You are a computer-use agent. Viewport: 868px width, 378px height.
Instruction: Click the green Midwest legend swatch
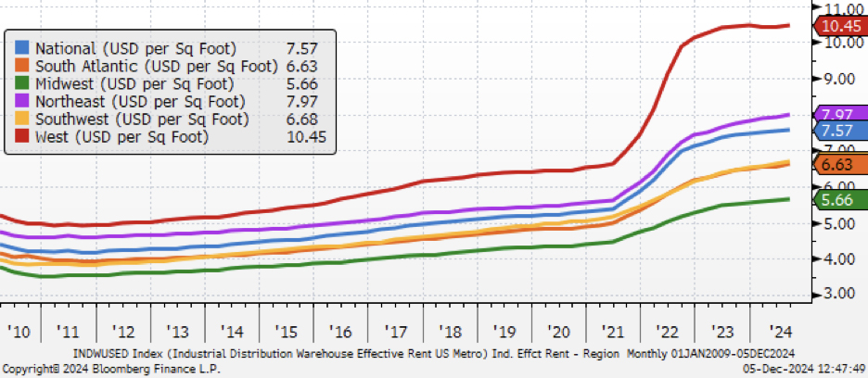[21, 84]
